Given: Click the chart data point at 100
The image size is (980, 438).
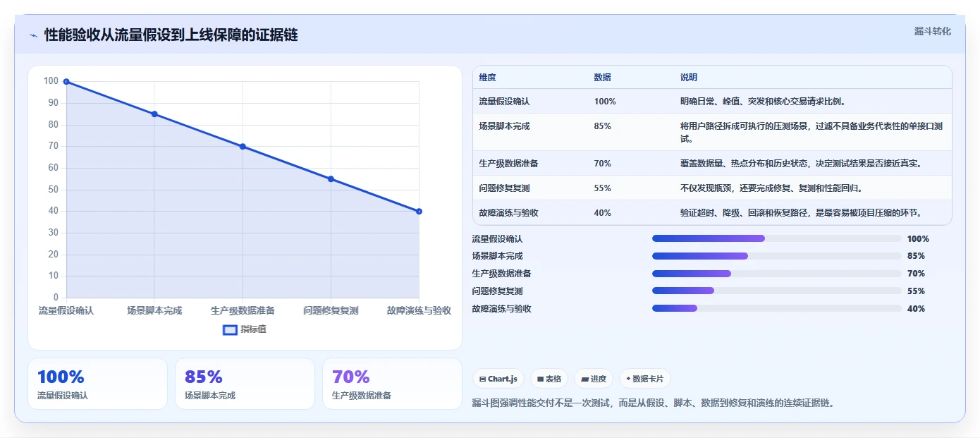Looking at the screenshot, I should 66,82.
